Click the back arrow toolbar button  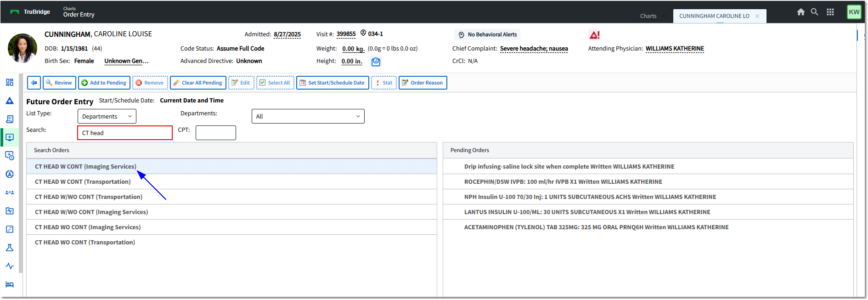point(34,83)
